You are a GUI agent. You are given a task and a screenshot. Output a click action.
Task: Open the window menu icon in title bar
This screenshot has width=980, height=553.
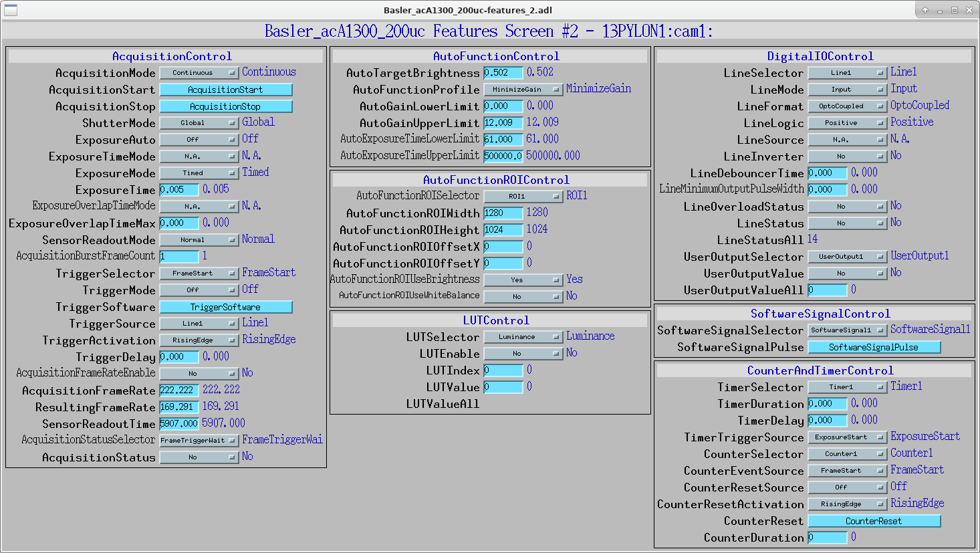tap(11, 10)
